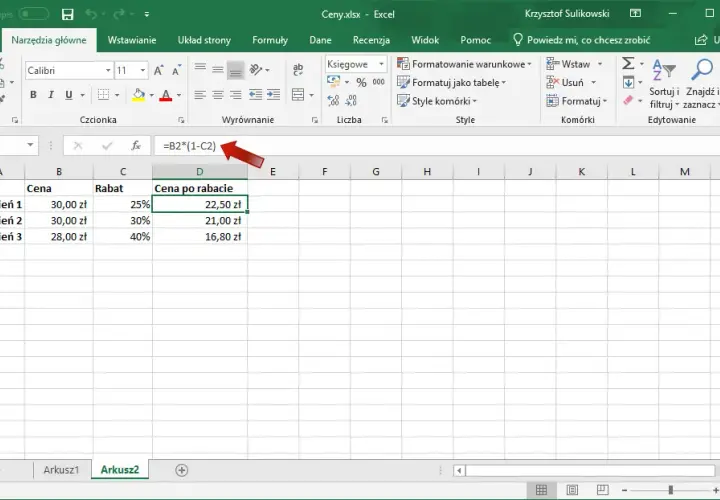Increase font size with the large A
The height and width of the screenshot is (500, 720).
(x=159, y=71)
